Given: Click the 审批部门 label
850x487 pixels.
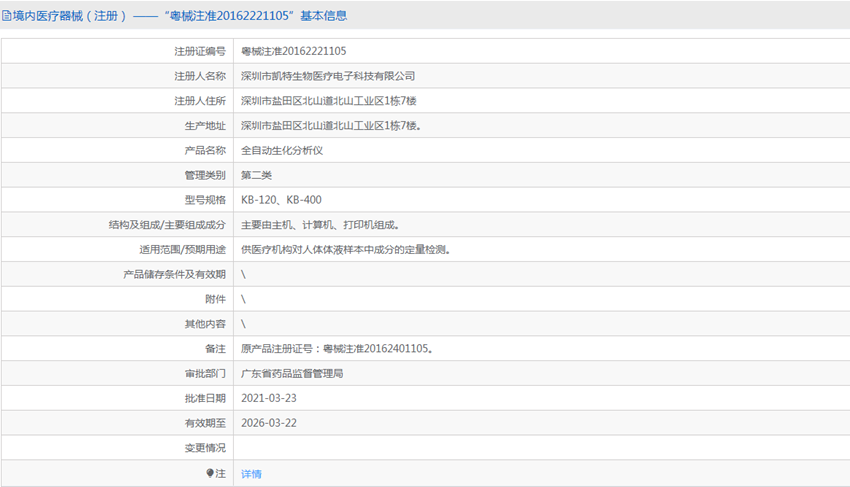Looking at the screenshot, I should tap(205, 374).
